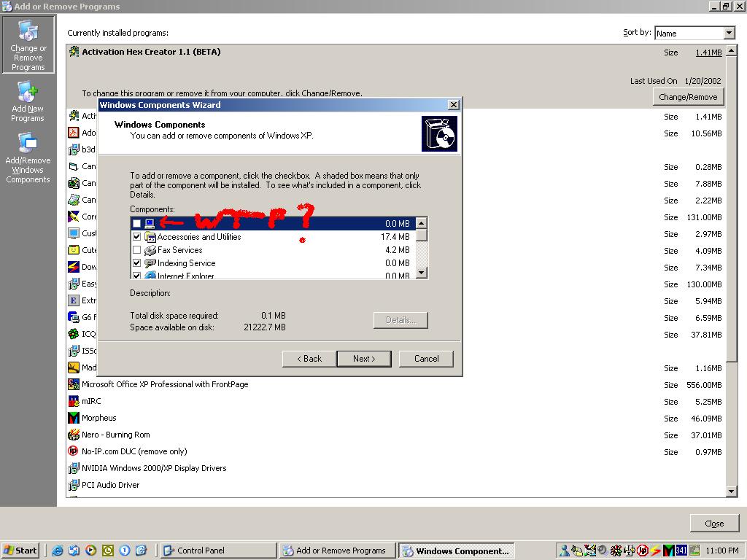Open the Start menu

(20, 551)
